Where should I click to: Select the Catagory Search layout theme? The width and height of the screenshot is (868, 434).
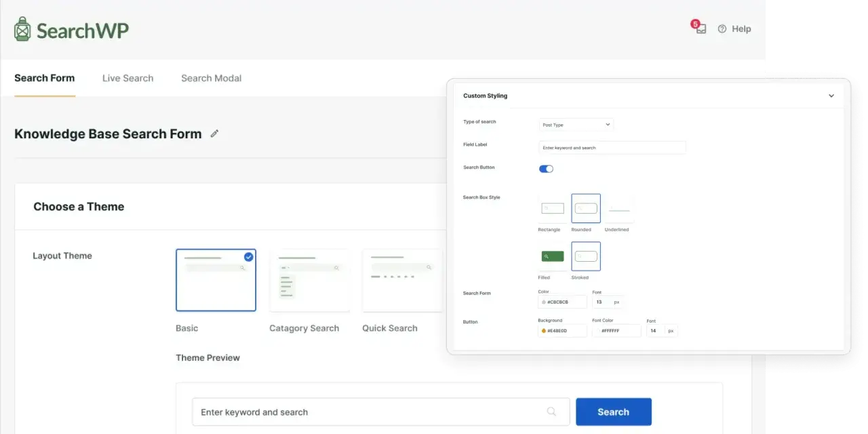(x=310, y=280)
